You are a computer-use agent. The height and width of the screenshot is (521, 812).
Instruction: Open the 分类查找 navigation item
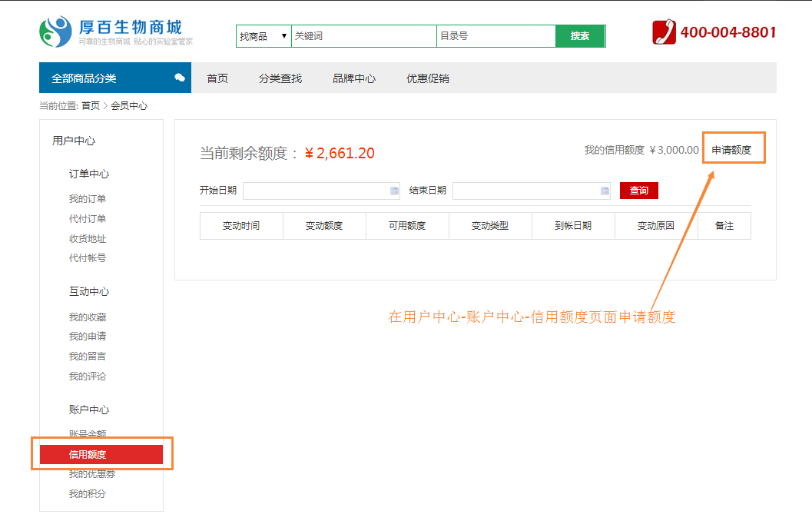pyautogui.click(x=280, y=78)
